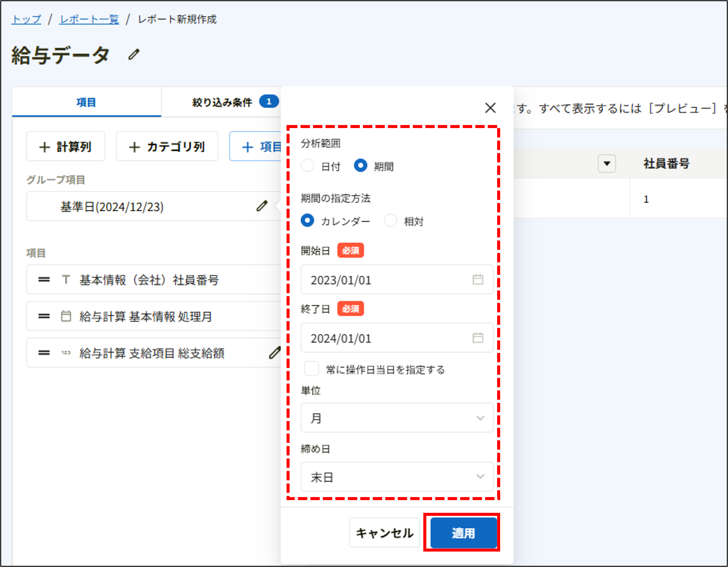Close the analysis range dialog with X

[x=491, y=108]
